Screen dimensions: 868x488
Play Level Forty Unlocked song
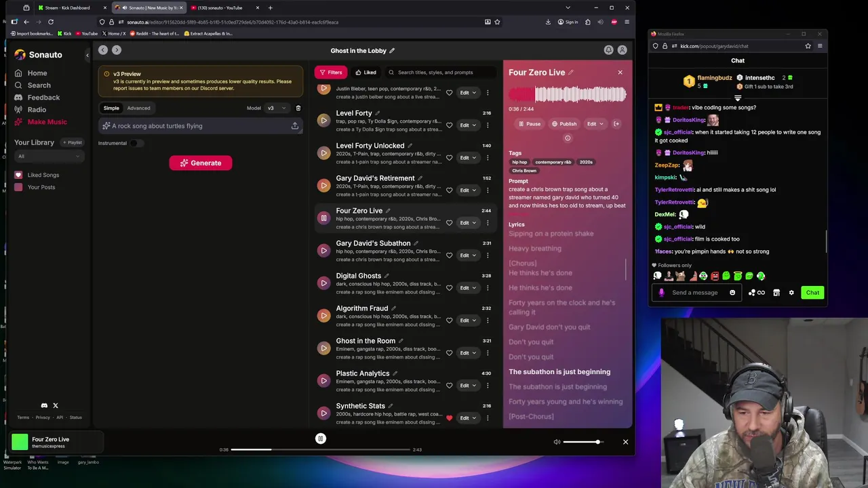pyautogui.click(x=323, y=153)
